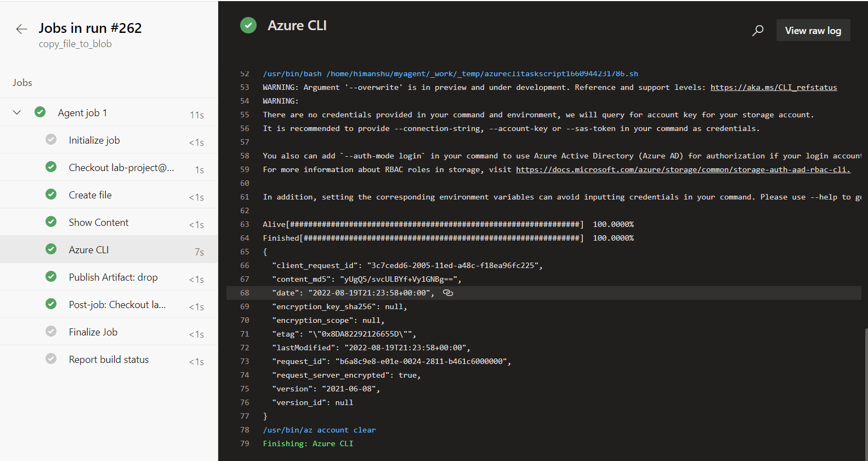Click the grey status icon beside Initialize job
Screen dimensions: 868x461
[51, 139]
